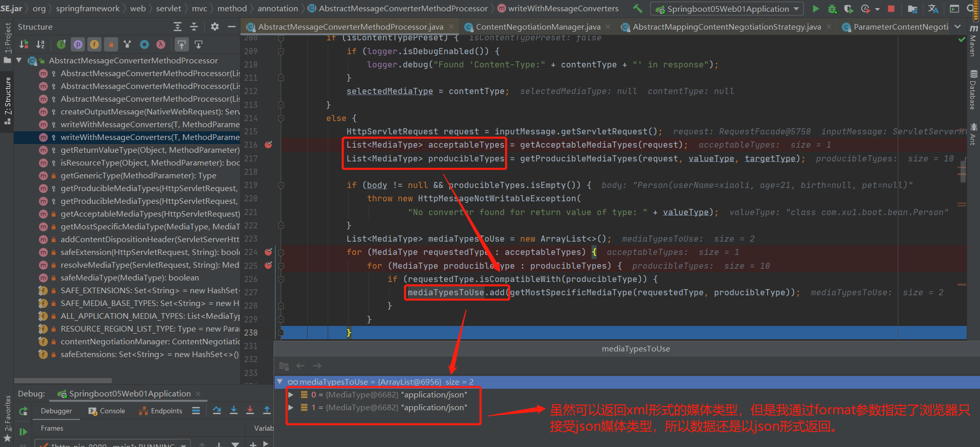Click the Structure tree horizontal scrollbar

pos(63,381)
